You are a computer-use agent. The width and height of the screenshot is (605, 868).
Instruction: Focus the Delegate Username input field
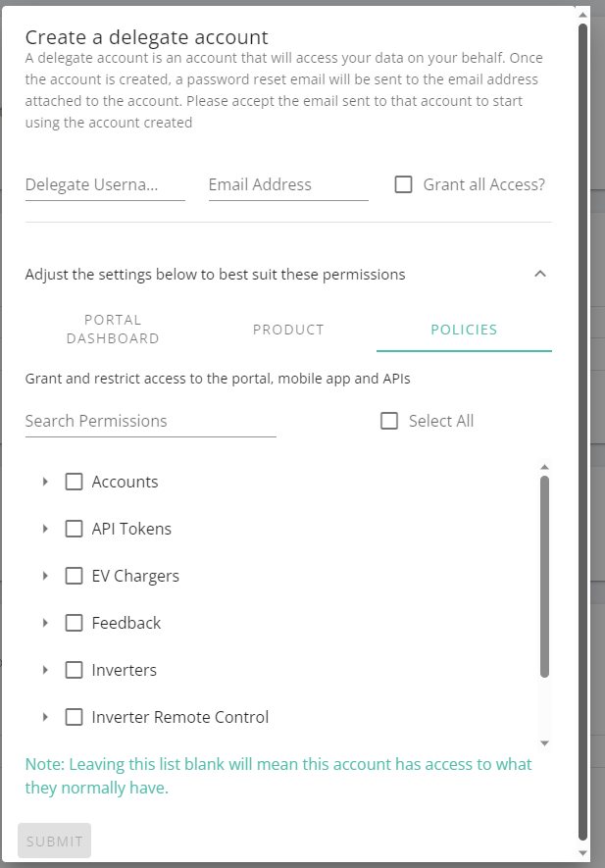coord(105,185)
